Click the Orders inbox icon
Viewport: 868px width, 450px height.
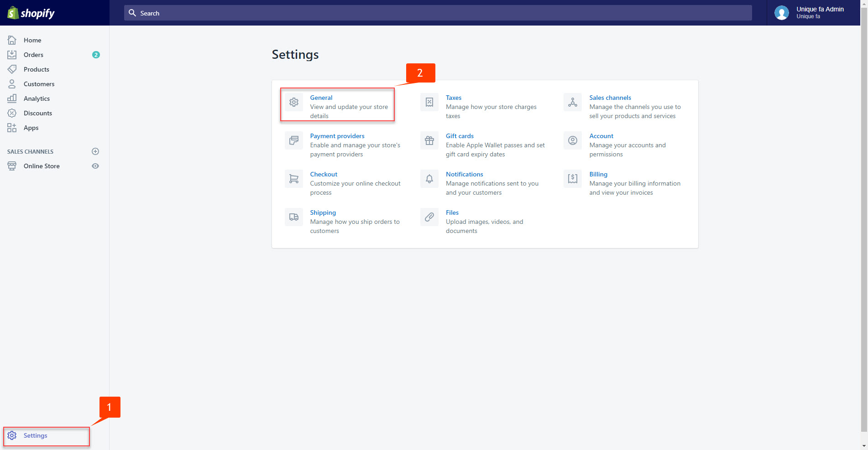tap(12, 55)
